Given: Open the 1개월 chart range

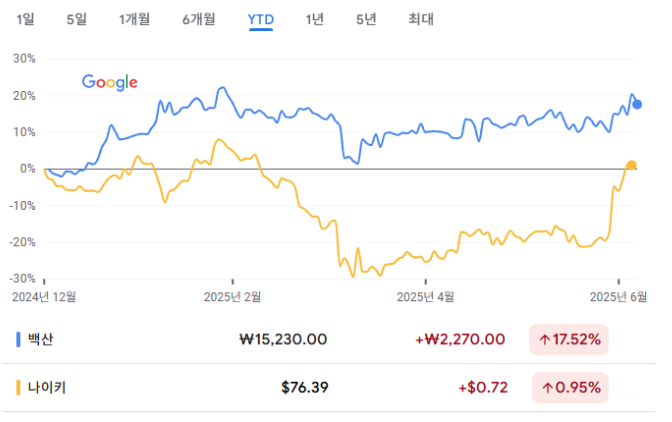Looking at the screenshot, I should coord(135,19).
